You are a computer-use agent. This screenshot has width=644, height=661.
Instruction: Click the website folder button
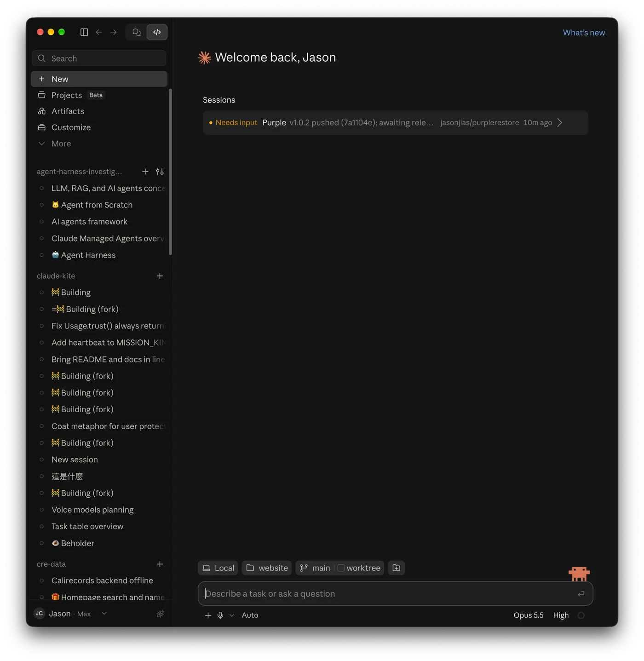(267, 568)
